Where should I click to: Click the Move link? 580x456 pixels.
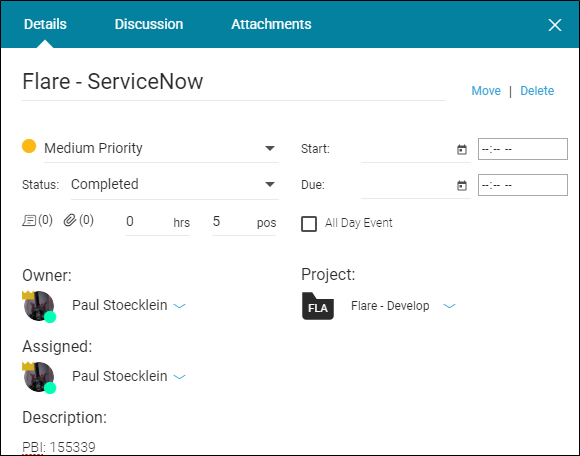[486, 91]
